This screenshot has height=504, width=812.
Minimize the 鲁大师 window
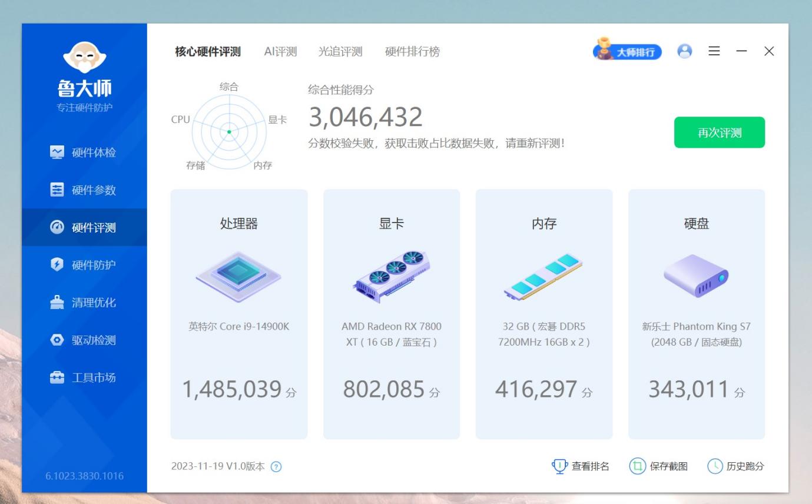click(741, 51)
